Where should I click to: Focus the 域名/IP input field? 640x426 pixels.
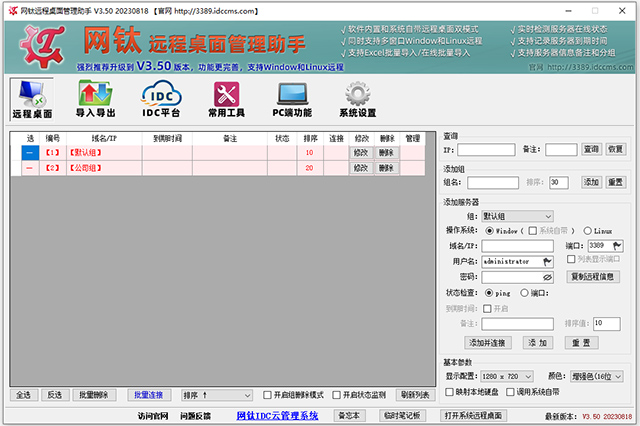click(518, 246)
